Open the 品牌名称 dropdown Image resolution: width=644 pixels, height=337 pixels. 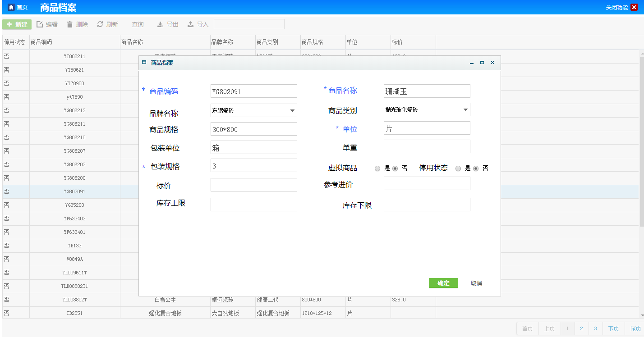254,110
